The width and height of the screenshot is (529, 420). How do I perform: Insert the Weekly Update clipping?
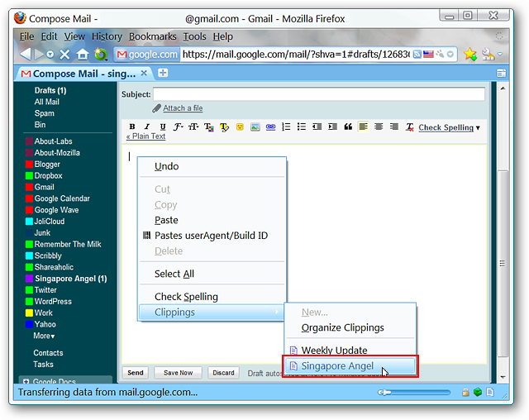coord(350,351)
